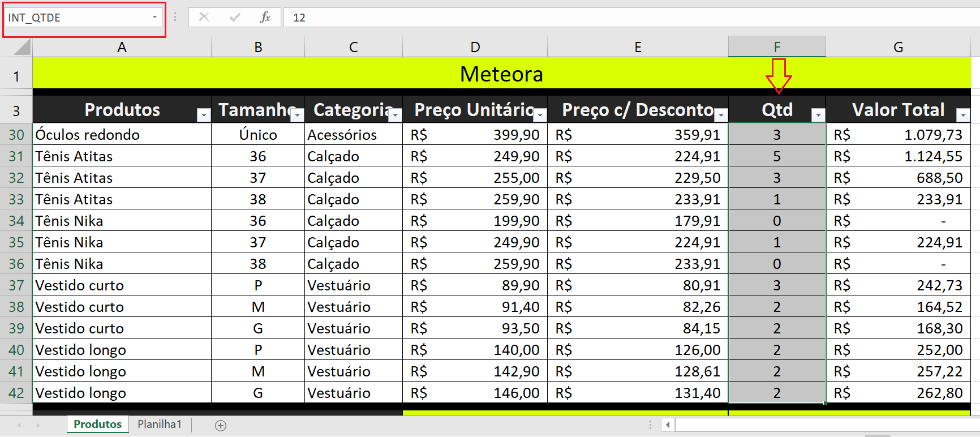Image resolution: width=980 pixels, height=437 pixels.
Task: Click the 262,80 total value cell
Action: [x=898, y=393]
